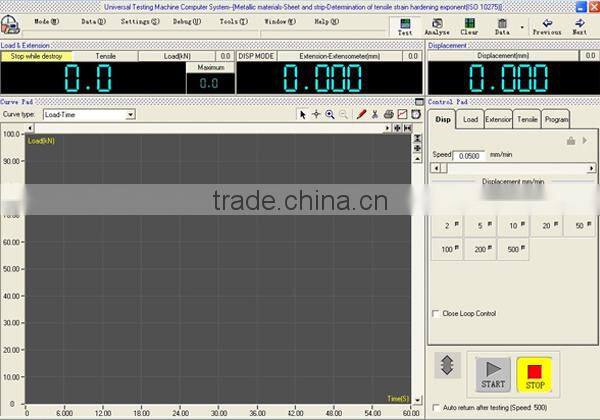Click the lock icon in Disp tab
The width and height of the screenshot is (600, 420).
click(571, 141)
